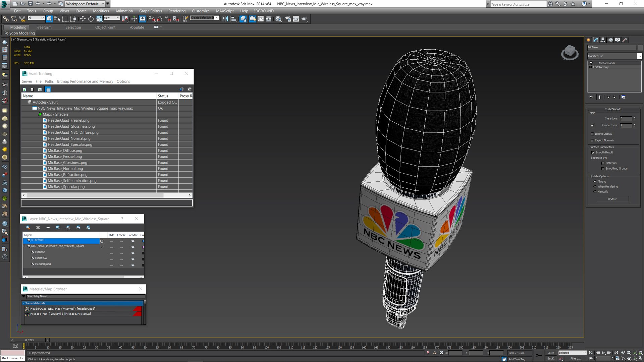Open the Rendering menu
This screenshot has height=362, width=644.
click(x=177, y=11)
